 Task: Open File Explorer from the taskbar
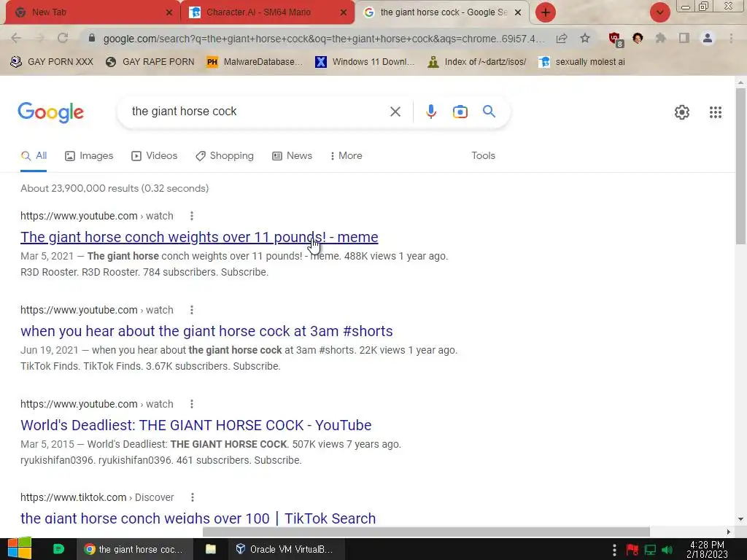211,549
